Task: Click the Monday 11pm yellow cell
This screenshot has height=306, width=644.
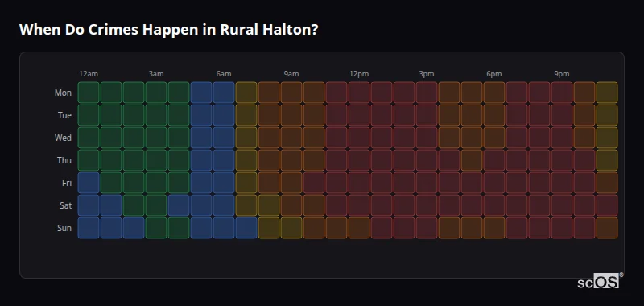Action: pos(607,93)
